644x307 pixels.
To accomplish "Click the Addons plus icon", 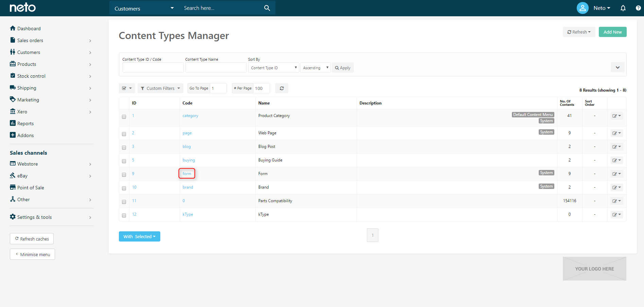I will pos(13,135).
